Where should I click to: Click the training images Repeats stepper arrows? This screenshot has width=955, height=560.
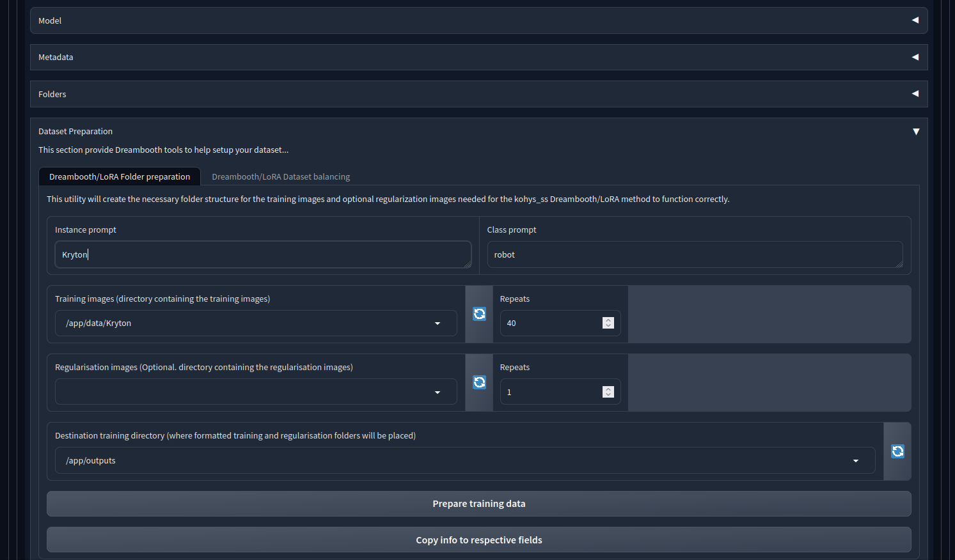coord(608,323)
